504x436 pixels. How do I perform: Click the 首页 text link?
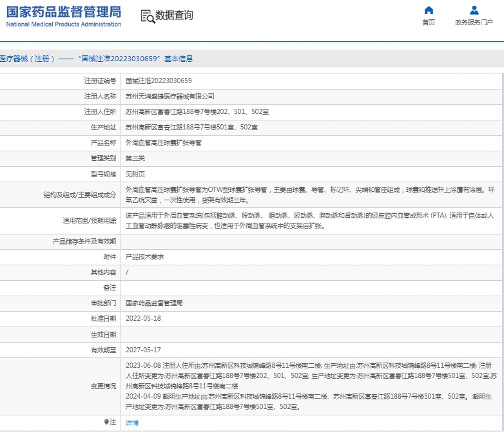[x=429, y=22]
